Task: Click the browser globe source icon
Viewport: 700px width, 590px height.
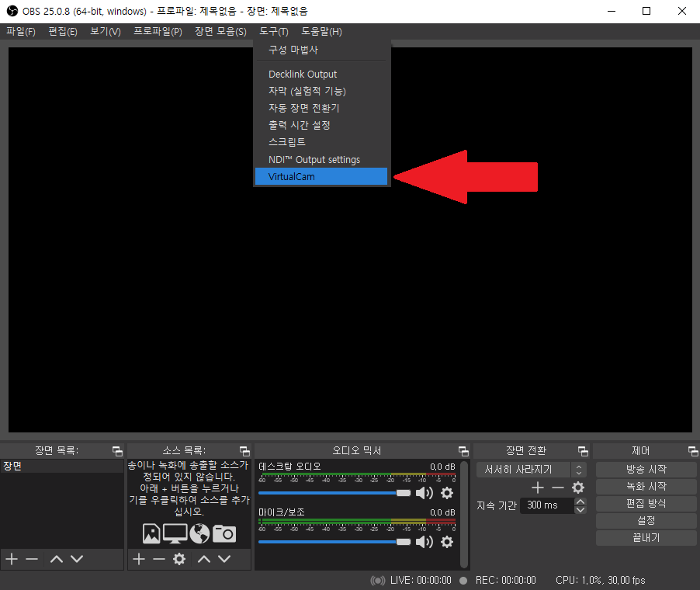Action: [x=199, y=533]
